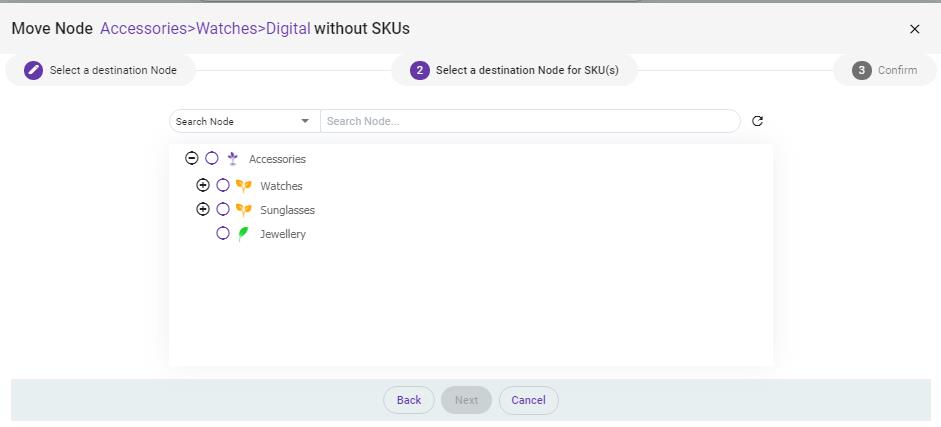Click the Accessories tree label
The width and height of the screenshot is (941, 427).
[277, 159]
